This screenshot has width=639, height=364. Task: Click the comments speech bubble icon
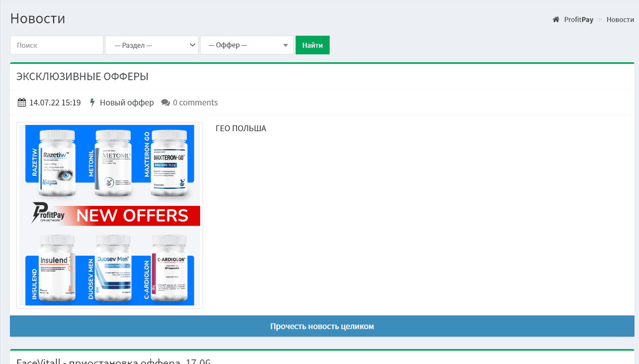coord(165,103)
